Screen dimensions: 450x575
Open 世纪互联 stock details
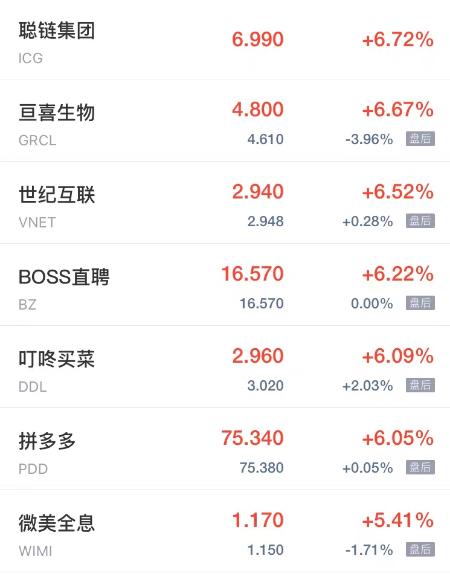225,202
